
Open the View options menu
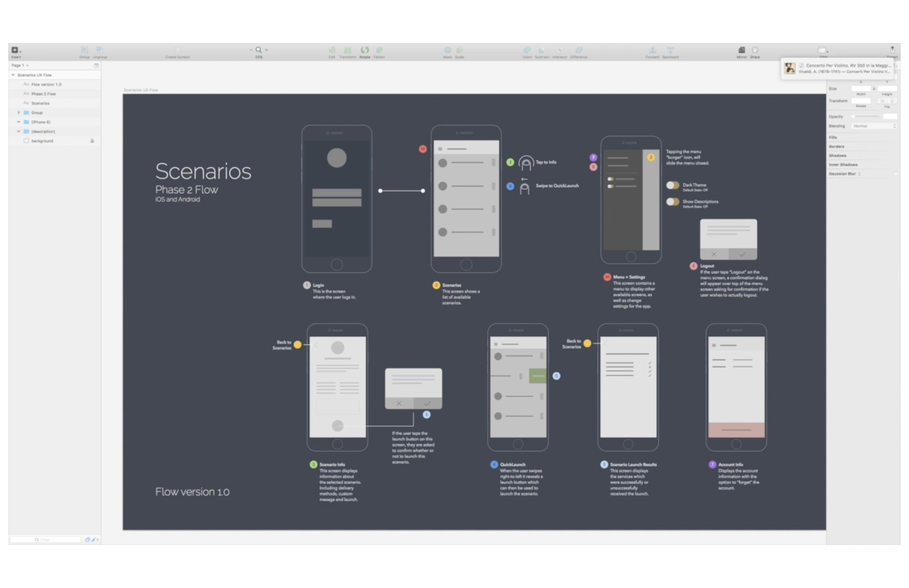pyautogui.click(x=822, y=50)
